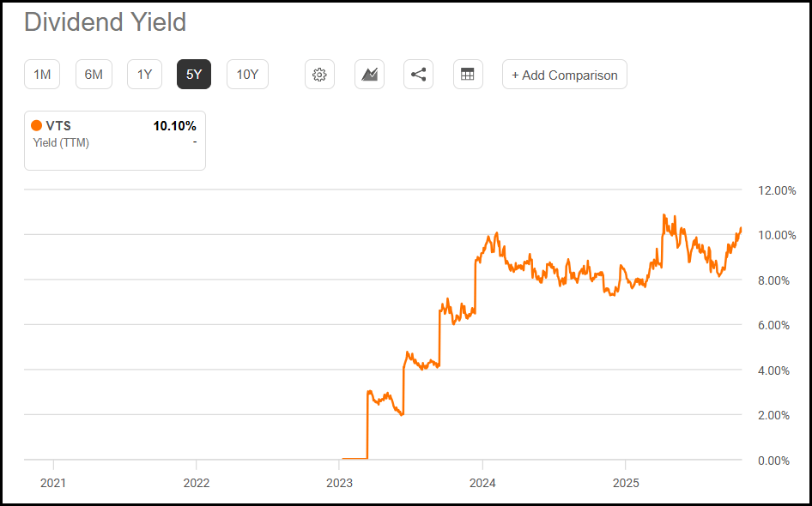
Task: Choose the 1Y range button
Action: pos(144,75)
